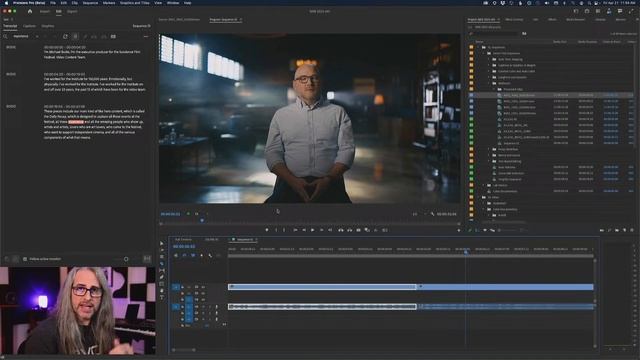The width and height of the screenshot is (640, 360).
Task: Switch to the Import workspace
Action: coord(44,11)
